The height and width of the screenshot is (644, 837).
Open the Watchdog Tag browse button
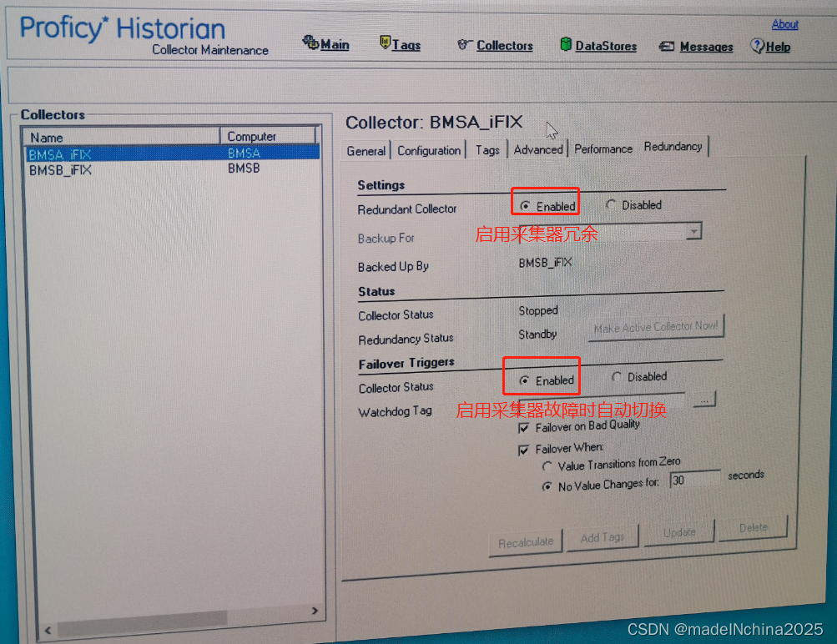click(705, 400)
